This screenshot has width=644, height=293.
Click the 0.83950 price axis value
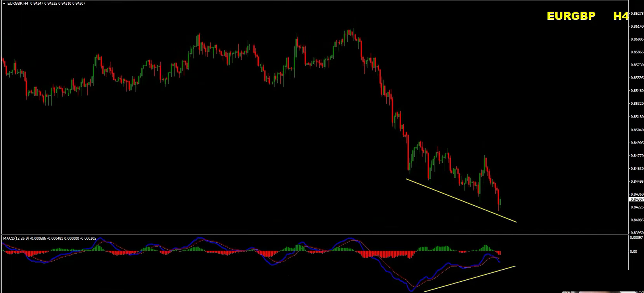click(637, 233)
